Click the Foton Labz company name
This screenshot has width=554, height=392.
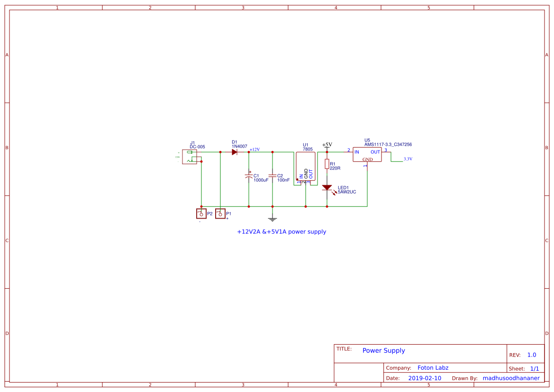pos(433,367)
